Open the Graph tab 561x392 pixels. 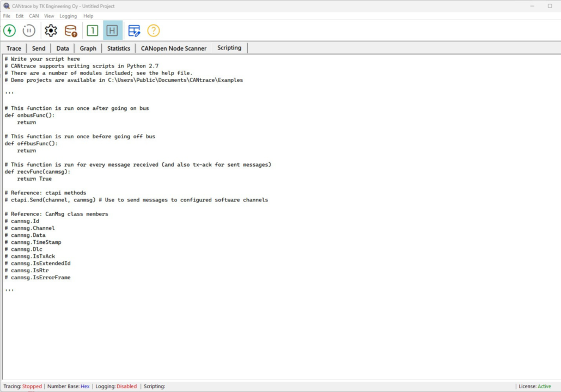[88, 48]
